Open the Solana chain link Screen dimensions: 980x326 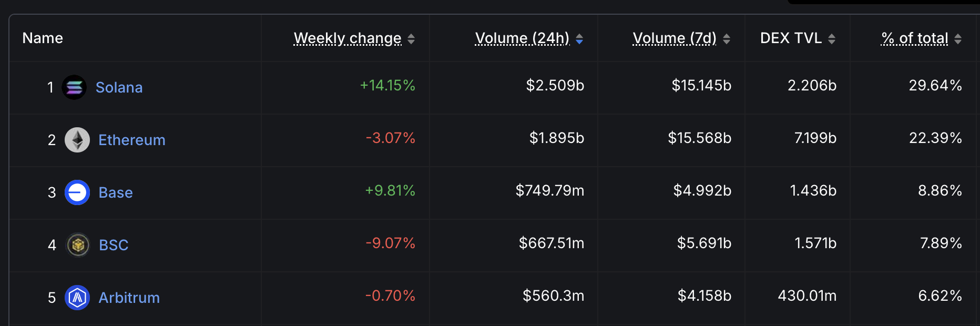pyautogui.click(x=119, y=87)
